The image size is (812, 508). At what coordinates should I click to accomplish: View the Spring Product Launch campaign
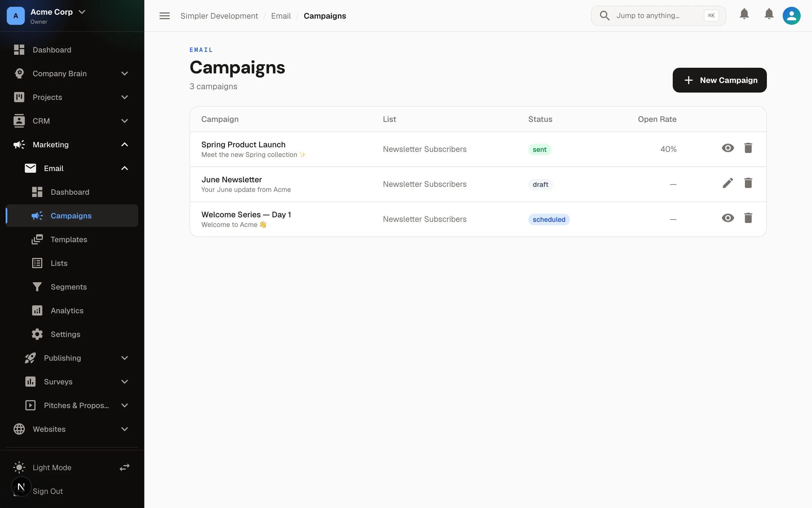pyautogui.click(x=728, y=148)
